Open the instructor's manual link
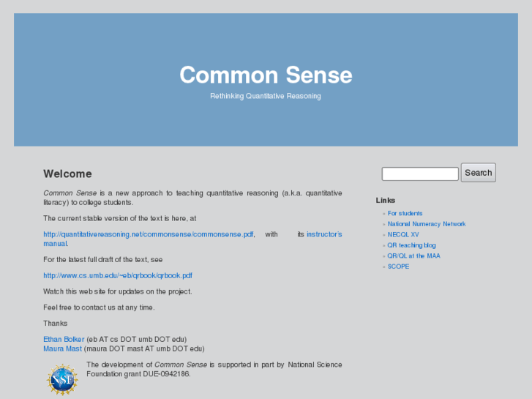This screenshot has height=399, width=532. (x=323, y=234)
